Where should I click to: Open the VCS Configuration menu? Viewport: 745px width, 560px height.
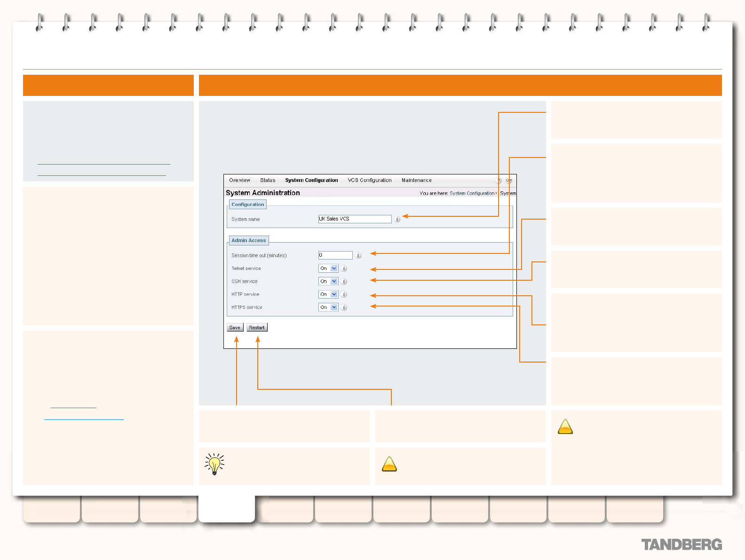click(370, 180)
